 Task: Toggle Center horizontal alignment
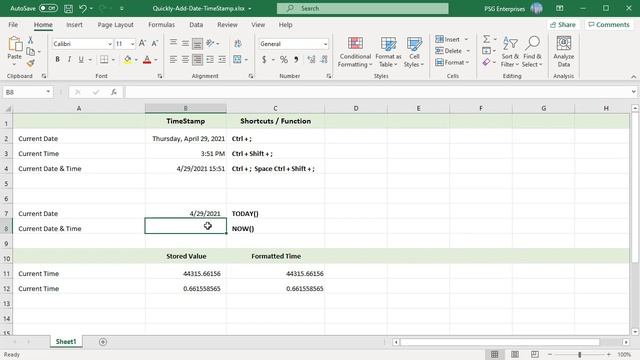[185, 60]
